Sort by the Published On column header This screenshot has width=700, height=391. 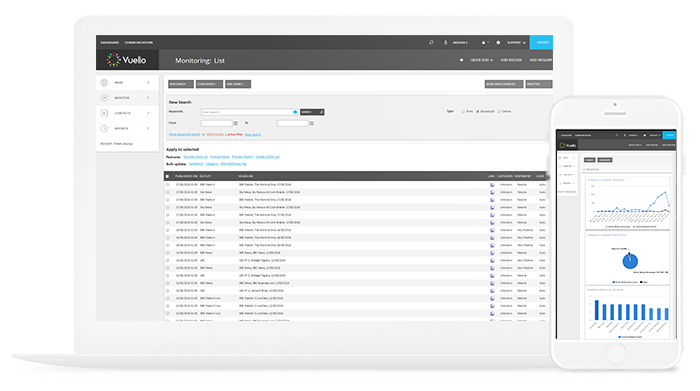coord(186,176)
